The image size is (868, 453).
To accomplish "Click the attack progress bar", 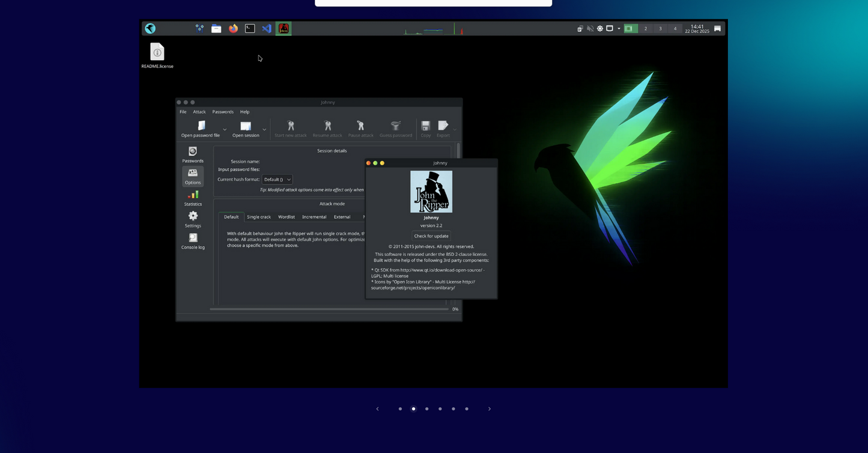I will coord(329,309).
